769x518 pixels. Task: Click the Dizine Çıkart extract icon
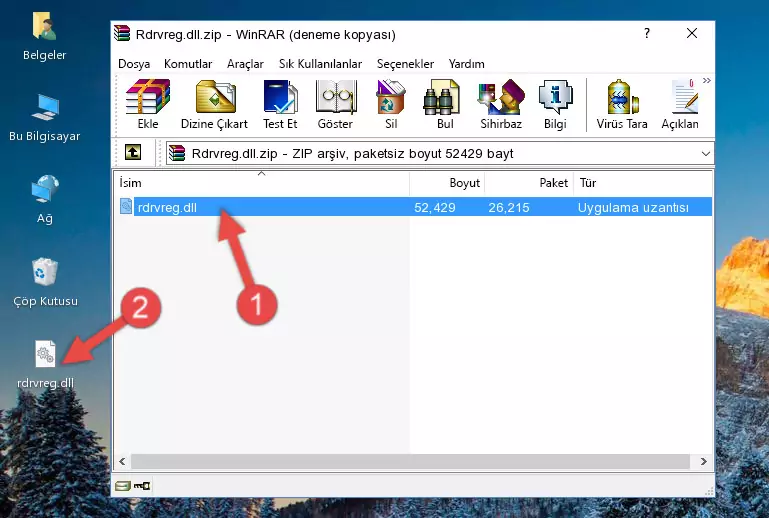coord(214,104)
